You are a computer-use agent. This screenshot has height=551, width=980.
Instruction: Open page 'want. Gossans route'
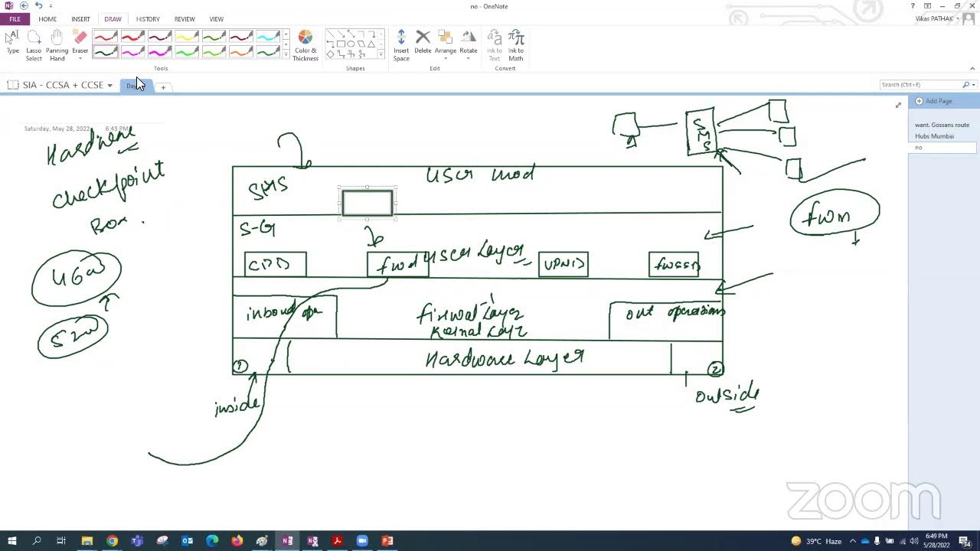click(x=942, y=125)
